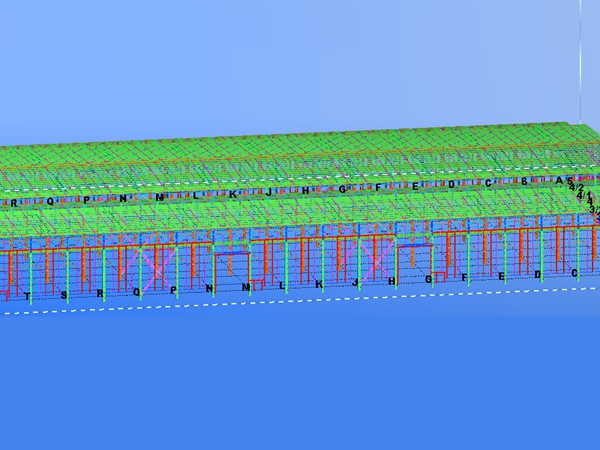Select grid label S on front row
The height and width of the screenshot is (450, 600).
64,296
